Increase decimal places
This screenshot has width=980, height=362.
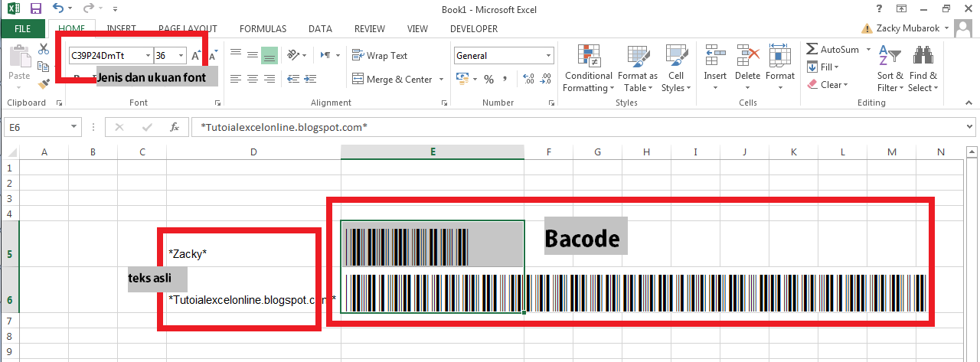pos(527,79)
